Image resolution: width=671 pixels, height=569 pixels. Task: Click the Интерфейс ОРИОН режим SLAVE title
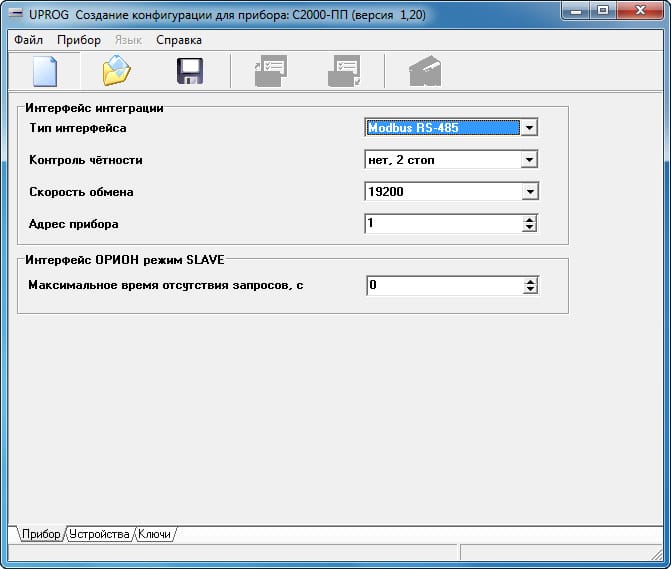[x=125, y=260]
